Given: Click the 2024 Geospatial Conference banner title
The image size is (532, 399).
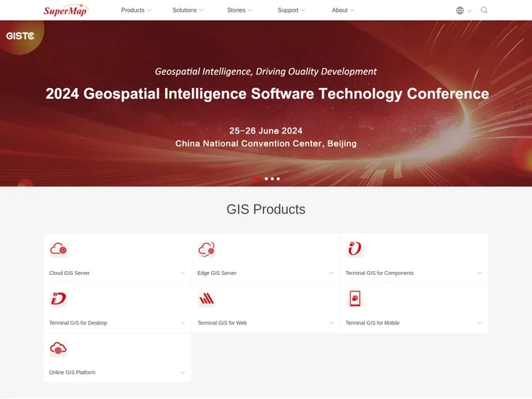Looking at the screenshot, I should coord(267,94).
